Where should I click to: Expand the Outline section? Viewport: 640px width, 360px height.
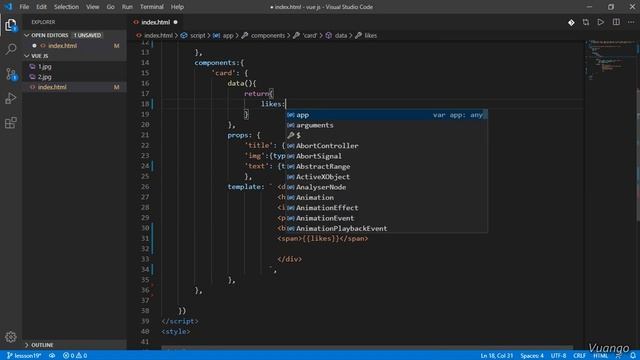point(75,345)
